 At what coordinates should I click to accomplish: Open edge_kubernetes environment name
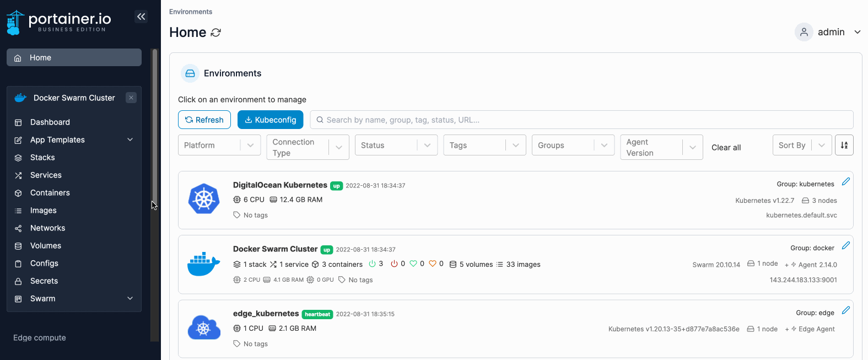[266, 314]
